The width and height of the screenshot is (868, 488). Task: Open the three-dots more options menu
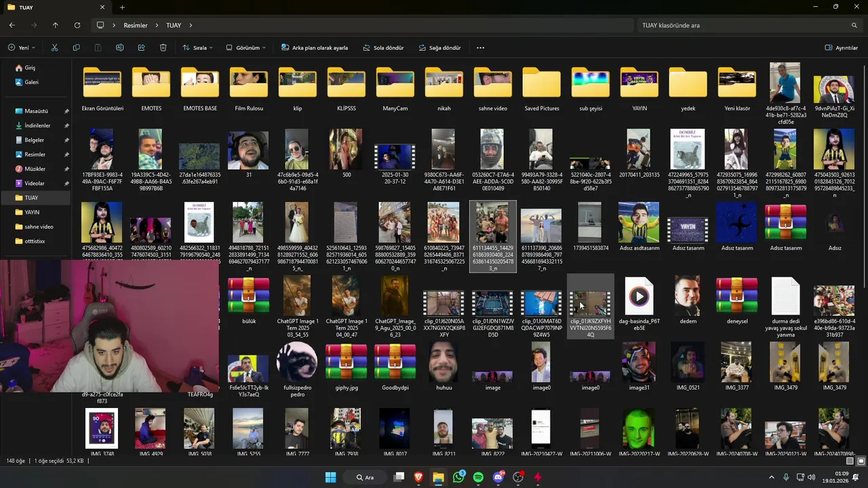(480, 48)
